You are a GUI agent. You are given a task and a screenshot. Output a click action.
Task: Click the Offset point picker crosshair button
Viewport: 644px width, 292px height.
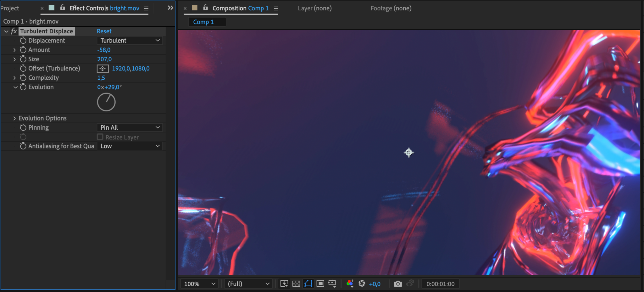pyautogui.click(x=103, y=68)
